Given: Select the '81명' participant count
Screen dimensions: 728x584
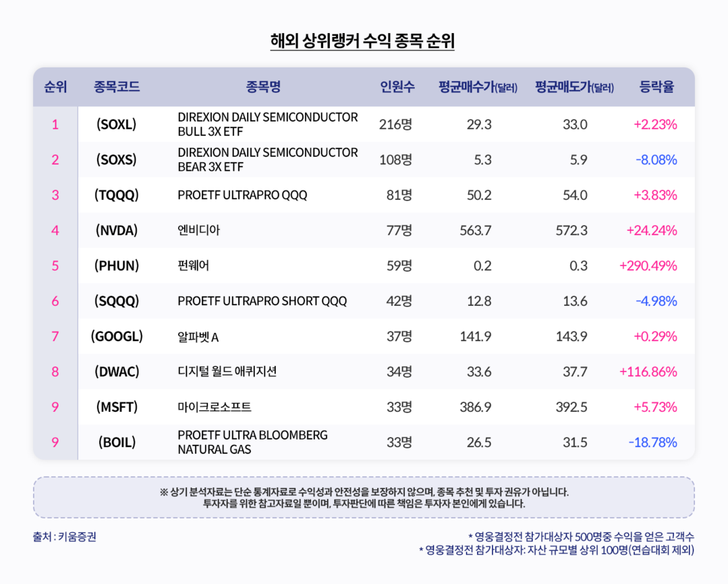Looking at the screenshot, I should point(399,194).
